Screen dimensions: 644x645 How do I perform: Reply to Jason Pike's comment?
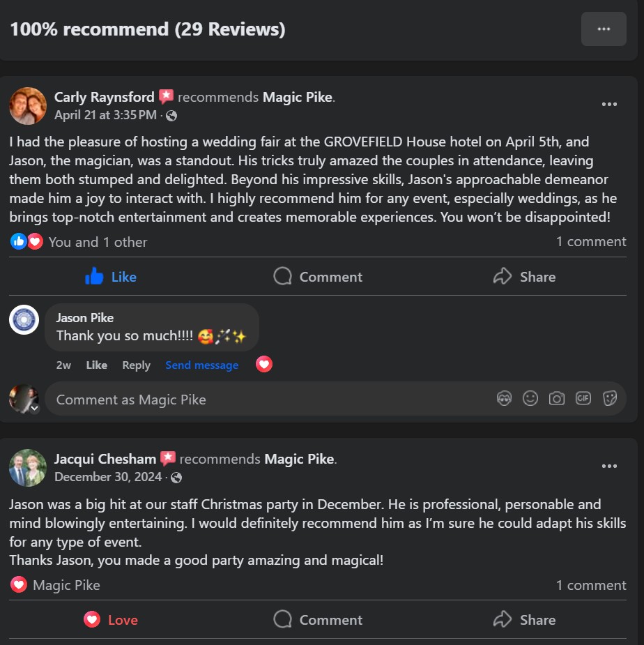click(136, 365)
